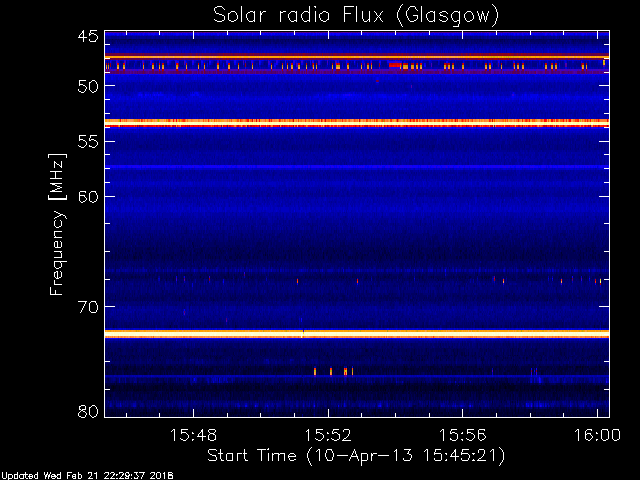Click the 50 frequency tick label
Image resolution: width=640 pixels, height=480 pixels.
point(88,86)
